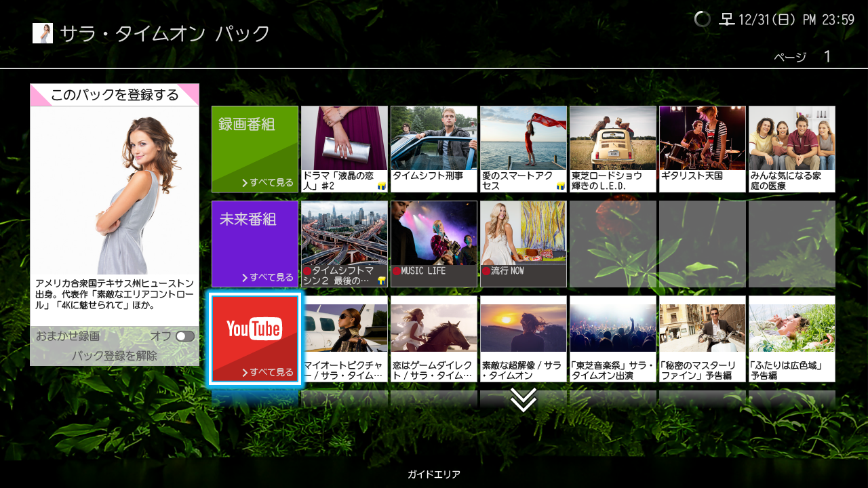Click the network connection icon near the clock
Image resolution: width=868 pixels, height=488 pixels.
pyautogui.click(x=727, y=19)
